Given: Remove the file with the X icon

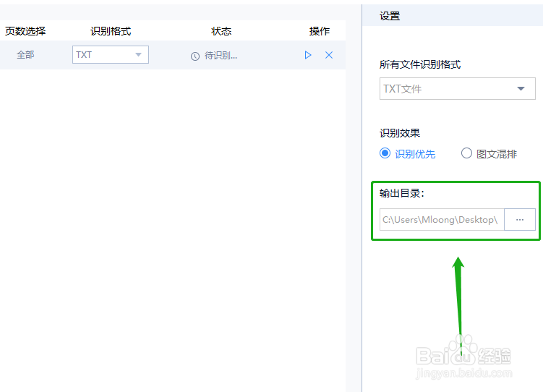Looking at the screenshot, I should pos(329,55).
